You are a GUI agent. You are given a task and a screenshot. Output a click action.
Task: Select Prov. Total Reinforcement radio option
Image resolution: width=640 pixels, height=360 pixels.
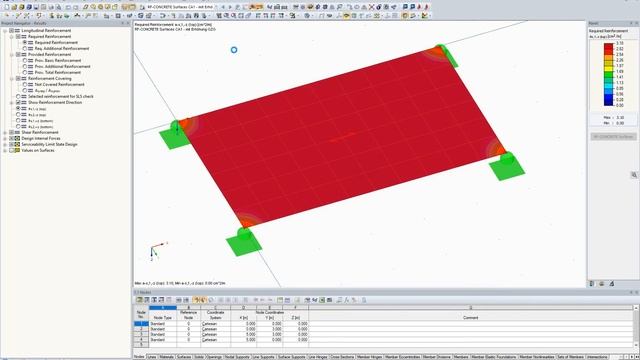pyautogui.click(x=25, y=72)
